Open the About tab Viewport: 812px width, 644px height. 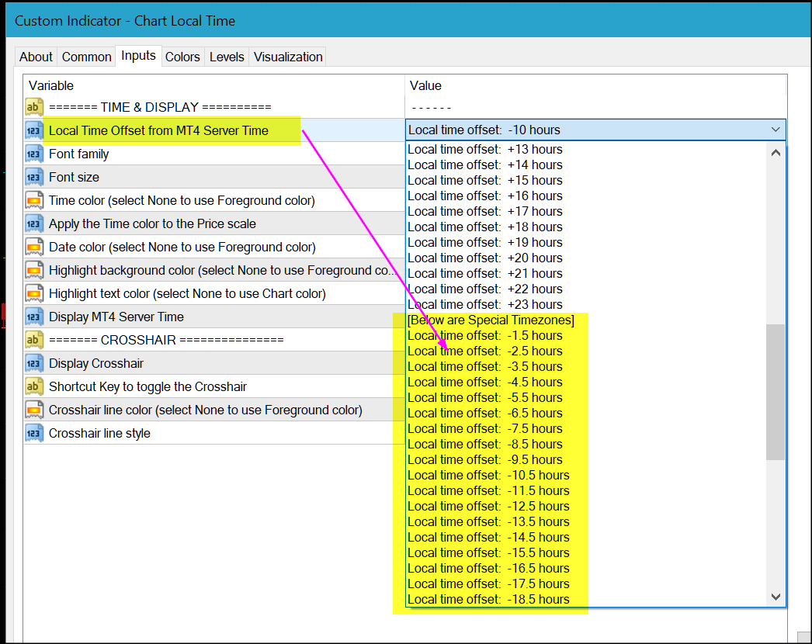click(36, 57)
